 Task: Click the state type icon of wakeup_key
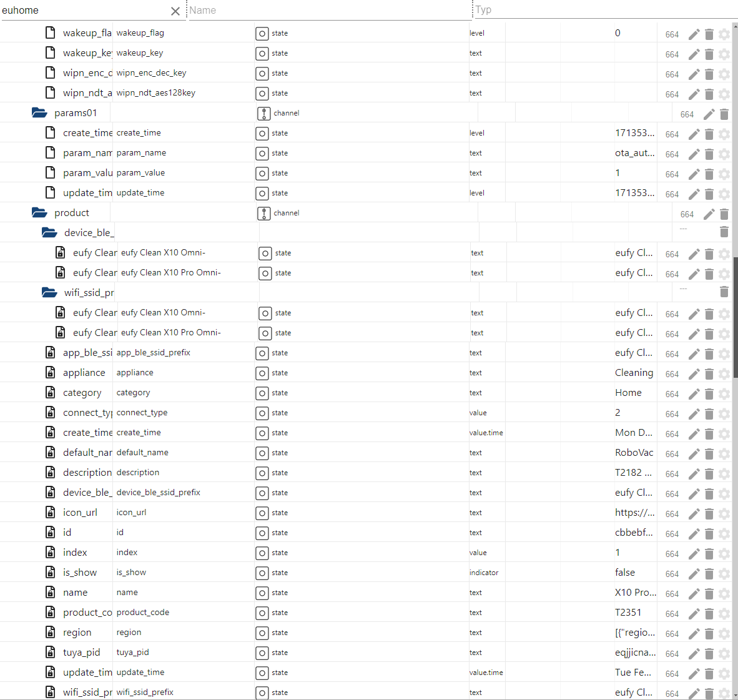coord(262,54)
